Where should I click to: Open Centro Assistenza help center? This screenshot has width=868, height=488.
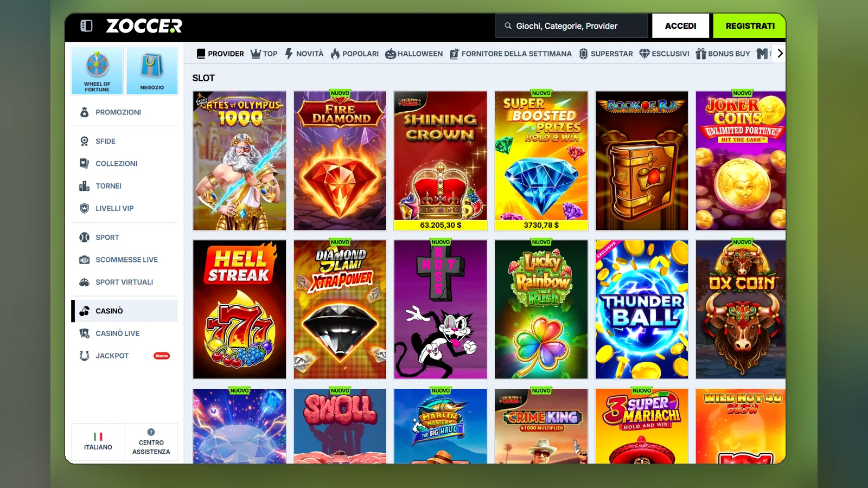pyautogui.click(x=151, y=442)
